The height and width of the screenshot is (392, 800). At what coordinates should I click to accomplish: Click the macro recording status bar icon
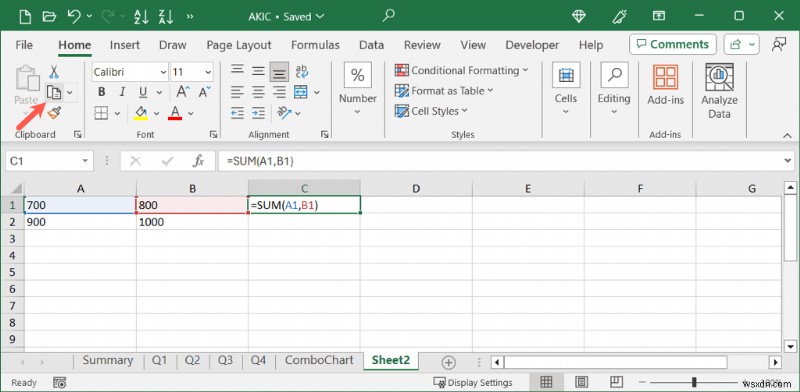[x=59, y=382]
